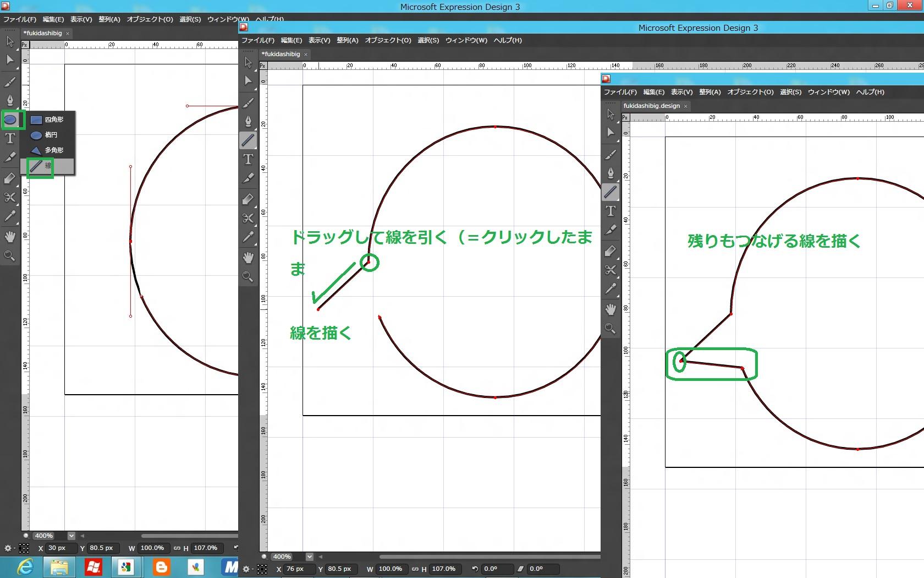Choose the Pen tool in left window
This screenshot has width=924, height=578.
(10, 101)
